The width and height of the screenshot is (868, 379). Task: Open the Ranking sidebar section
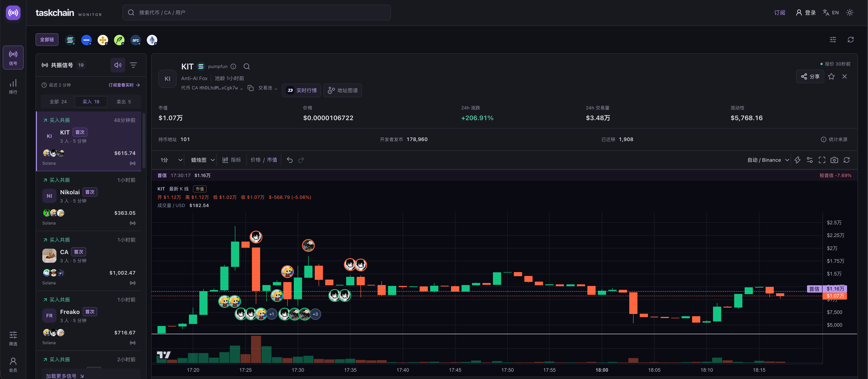13,86
